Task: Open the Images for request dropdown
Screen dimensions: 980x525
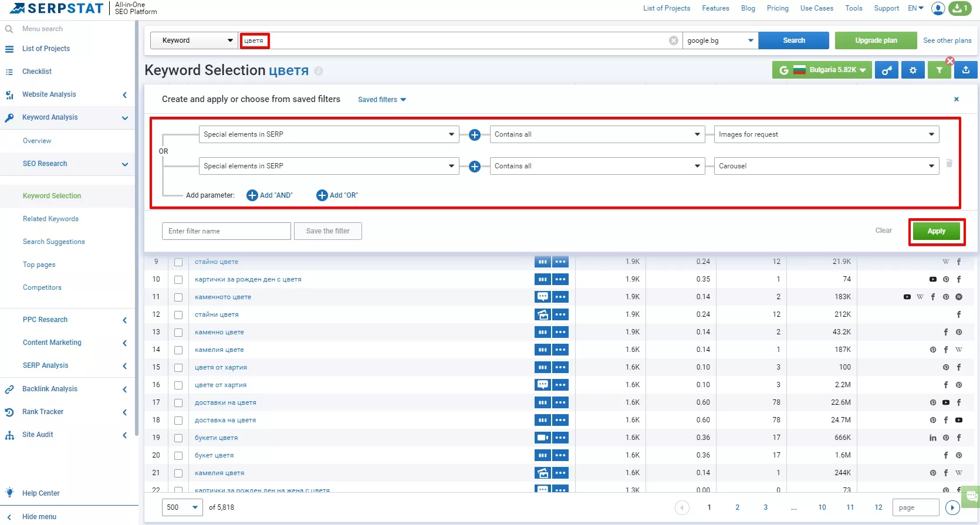Action: (x=826, y=134)
